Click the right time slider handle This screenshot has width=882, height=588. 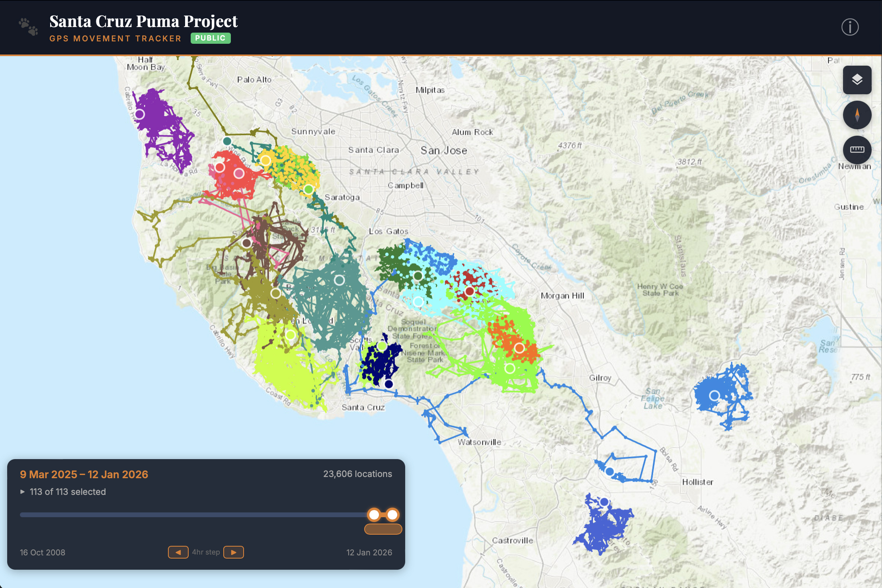392,515
